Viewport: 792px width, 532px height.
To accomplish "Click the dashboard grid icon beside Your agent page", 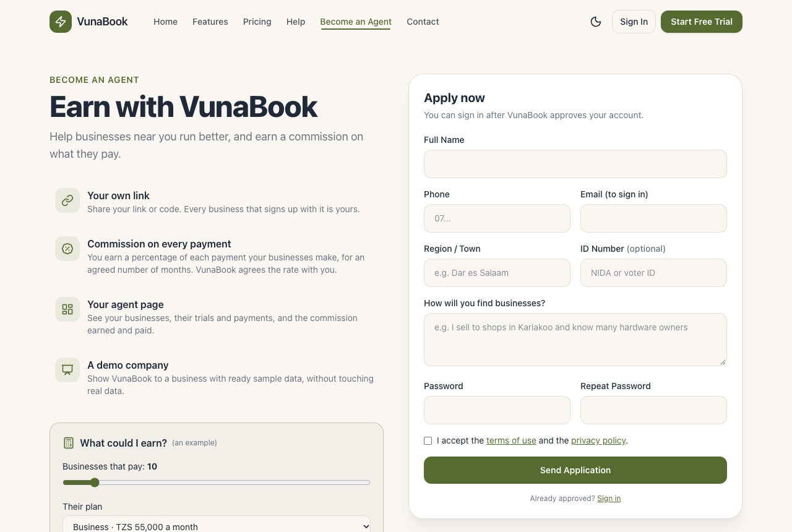I will [67, 309].
